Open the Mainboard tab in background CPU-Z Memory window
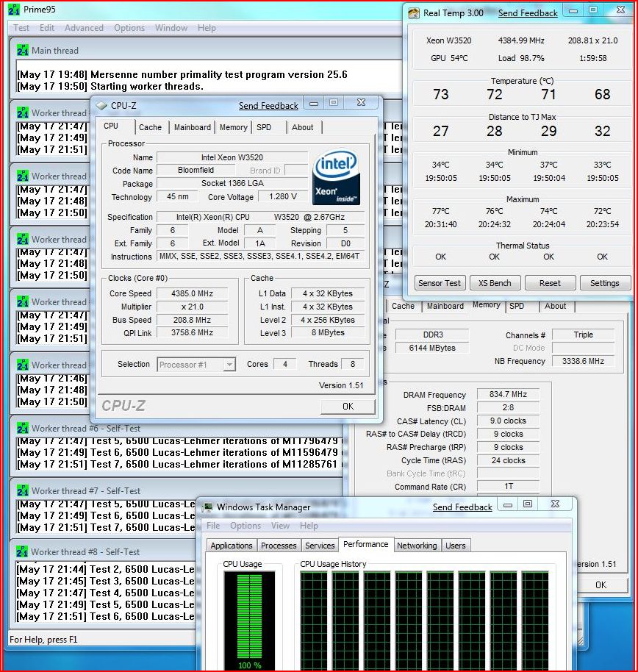Image resolution: width=638 pixels, height=672 pixels. pyautogui.click(x=445, y=306)
